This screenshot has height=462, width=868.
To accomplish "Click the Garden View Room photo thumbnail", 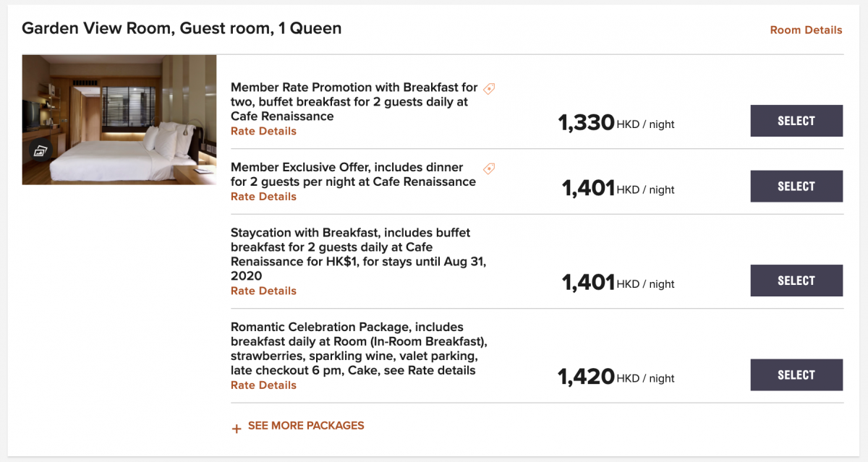I will point(119,119).
